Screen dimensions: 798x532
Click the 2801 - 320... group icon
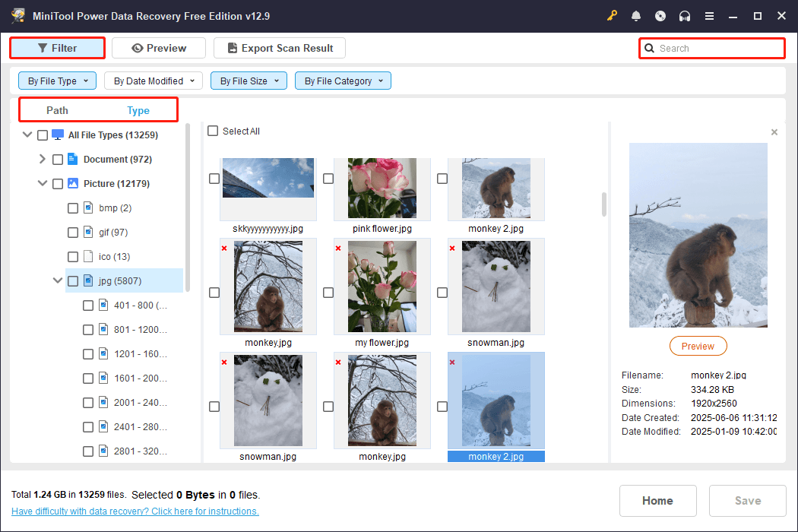103,451
